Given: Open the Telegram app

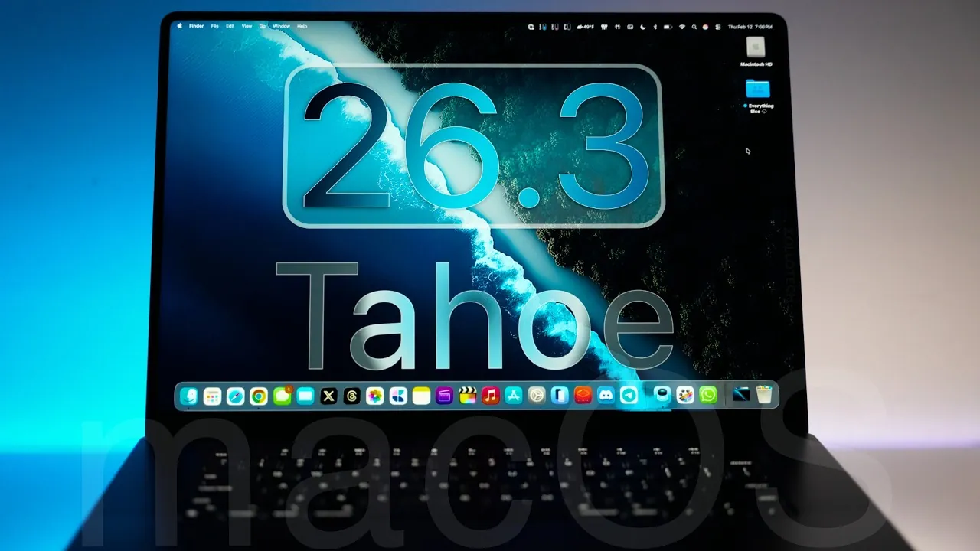Looking at the screenshot, I should [x=629, y=396].
